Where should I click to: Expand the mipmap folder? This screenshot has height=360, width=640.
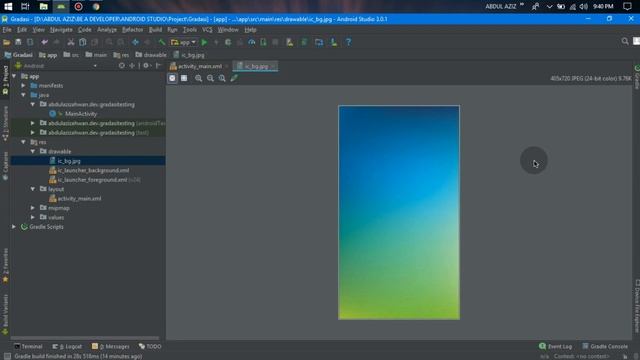(33, 208)
